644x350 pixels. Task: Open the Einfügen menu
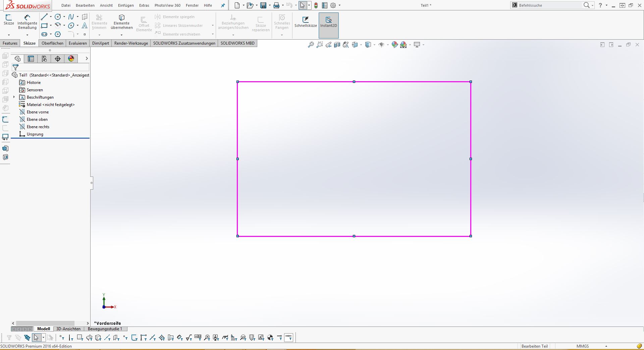[126, 5]
